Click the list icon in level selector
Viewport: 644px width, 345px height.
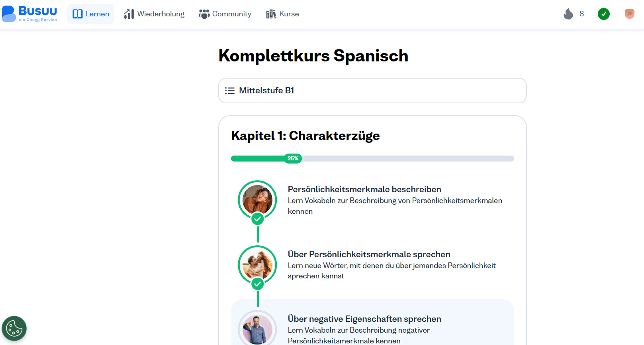click(x=230, y=91)
